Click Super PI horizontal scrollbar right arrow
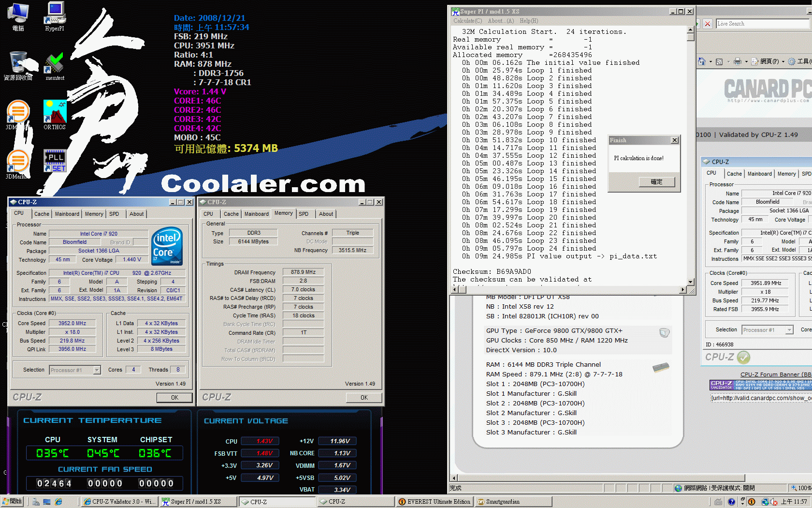 click(x=683, y=289)
